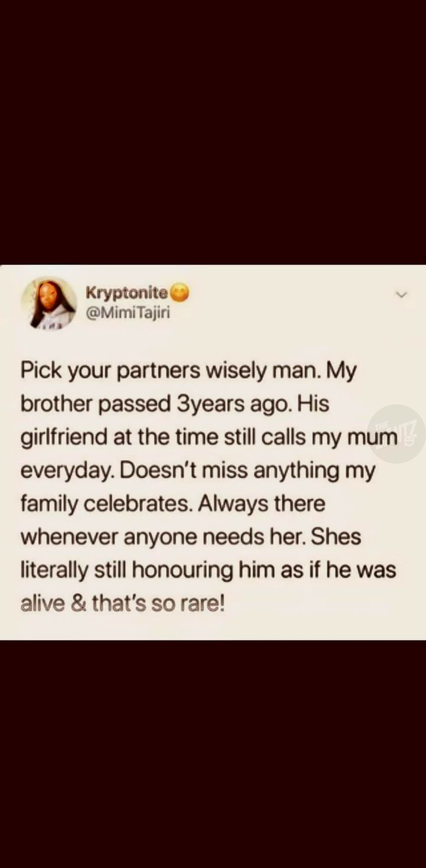426x868 pixels.
Task: Click the circular watermark logo
Action: 398,434
